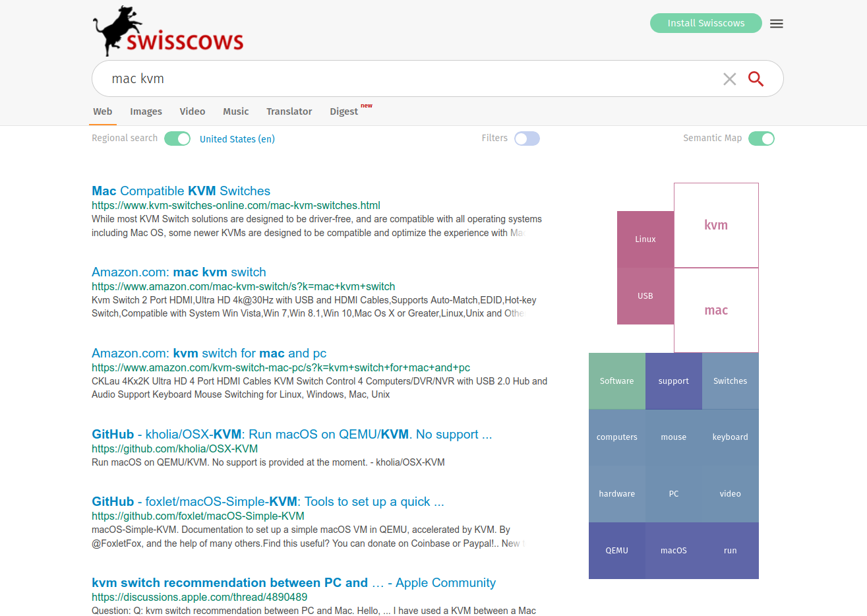Select the mac tile in semantic map
This screenshot has width=867, height=616.
click(716, 310)
